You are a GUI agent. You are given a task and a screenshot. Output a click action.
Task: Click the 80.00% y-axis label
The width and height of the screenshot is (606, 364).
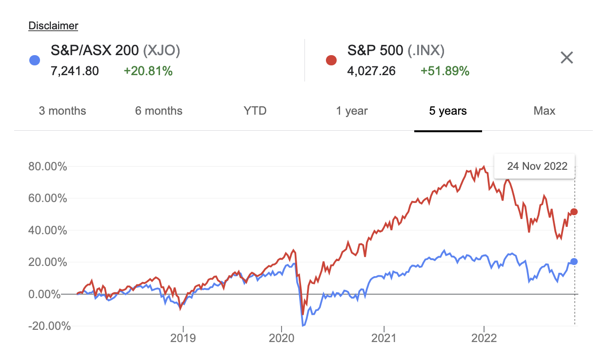tap(48, 166)
